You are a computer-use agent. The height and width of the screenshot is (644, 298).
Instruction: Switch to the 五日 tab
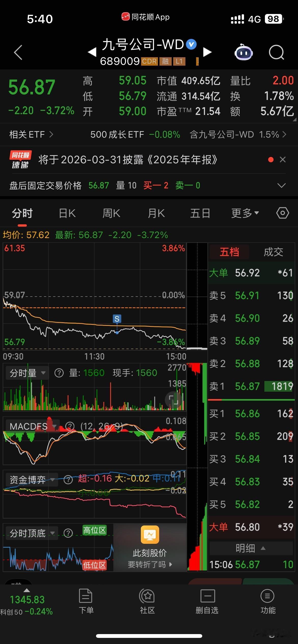[x=200, y=213]
